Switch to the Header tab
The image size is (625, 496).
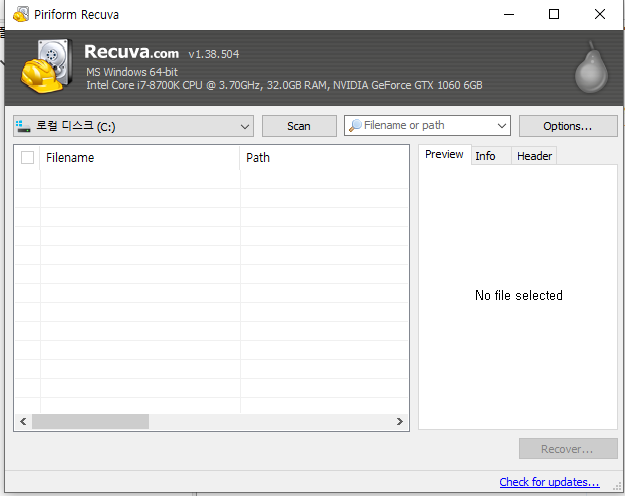[534, 156]
